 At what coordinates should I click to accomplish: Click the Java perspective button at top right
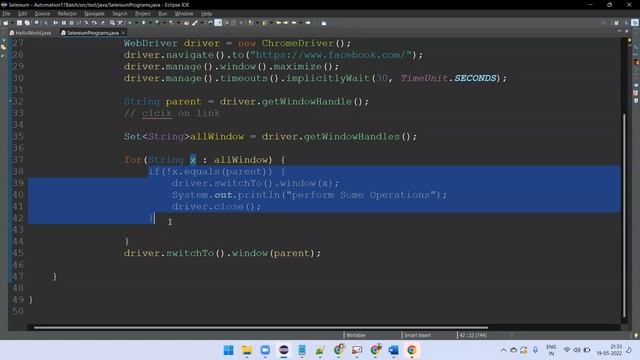point(635,23)
